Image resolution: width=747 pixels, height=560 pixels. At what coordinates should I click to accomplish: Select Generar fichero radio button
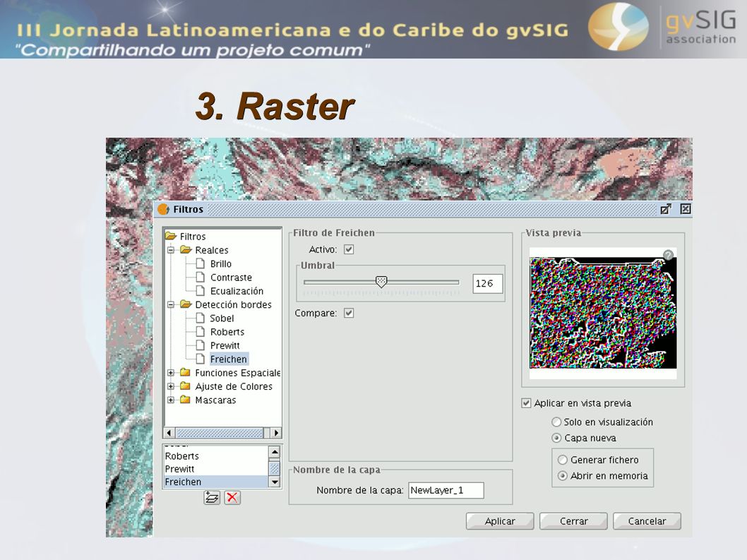pos(563,460)
